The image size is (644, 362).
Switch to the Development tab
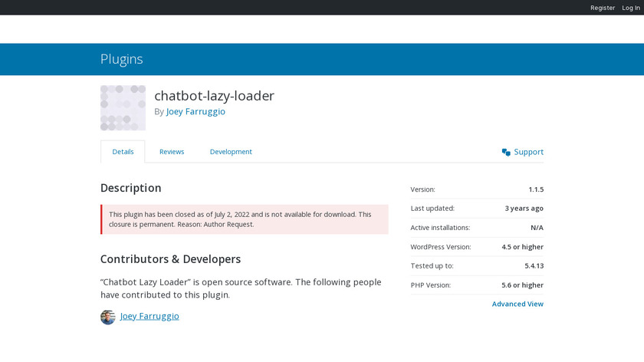click(x=231, y=152)
